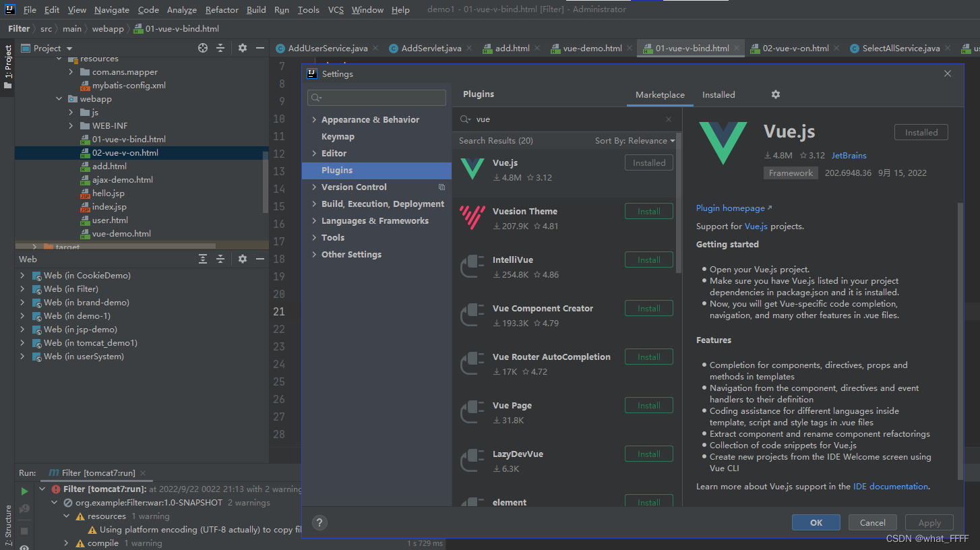Click the IntelliJ IDEA logo icon
This screenshot has width=980, height=550.
click(11, 9)
